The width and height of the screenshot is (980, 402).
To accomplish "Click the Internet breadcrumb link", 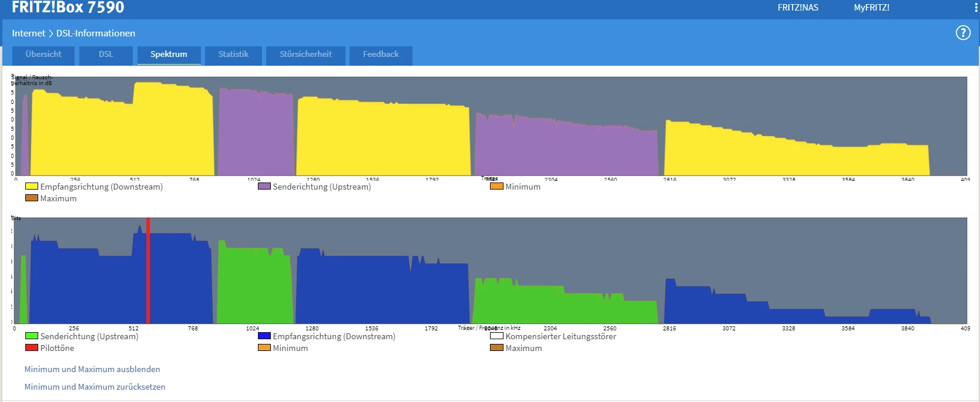I will coord(28,33).
